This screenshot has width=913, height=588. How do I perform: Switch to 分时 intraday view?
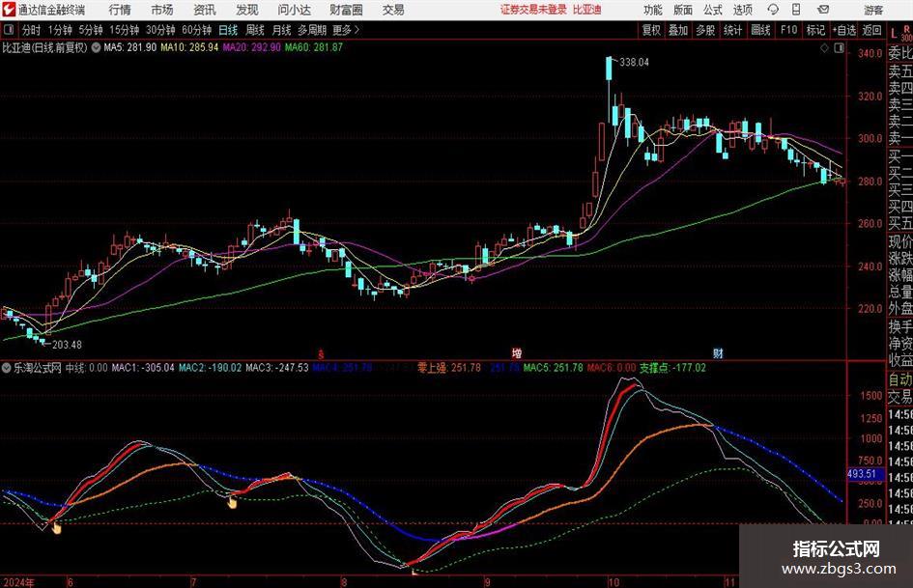point(32,30)
